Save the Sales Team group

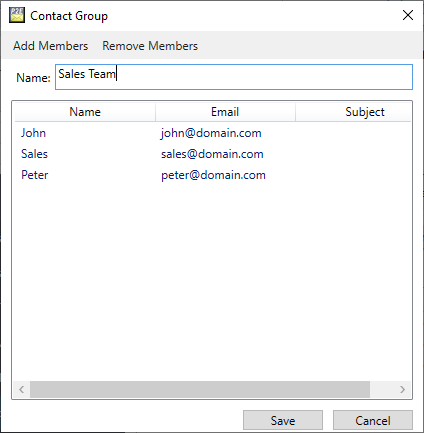283,420
